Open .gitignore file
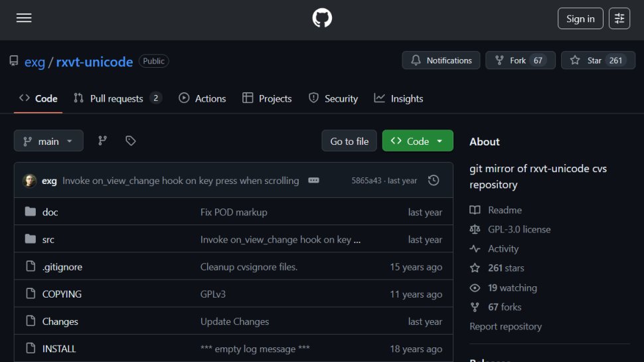The image size is (644, 362). (62, 266)
